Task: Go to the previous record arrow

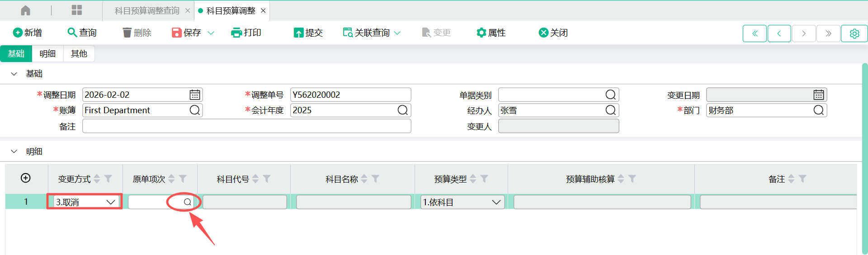Action: pyautogui.click(x=779, y=34)
